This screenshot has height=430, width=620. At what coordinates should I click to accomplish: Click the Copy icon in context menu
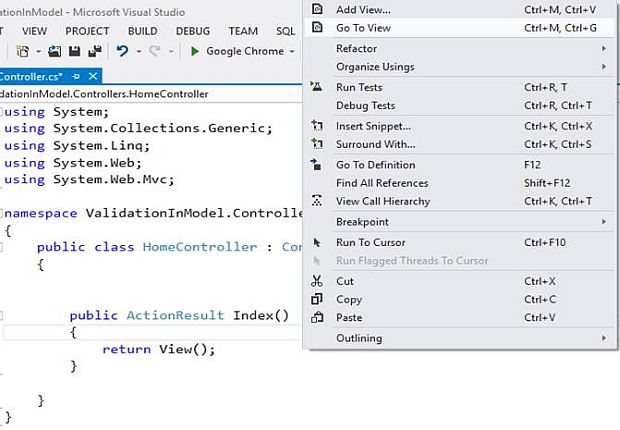[x=317, y=299]
